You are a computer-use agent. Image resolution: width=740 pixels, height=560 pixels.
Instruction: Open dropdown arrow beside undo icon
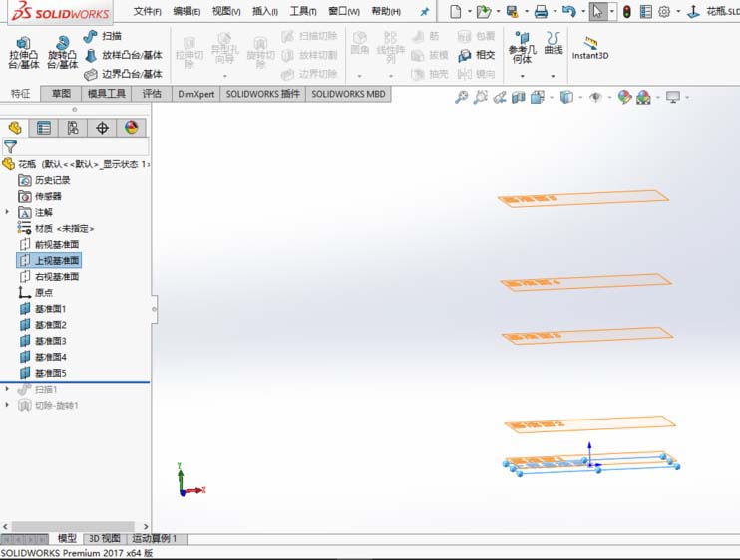click(x=583, y=11)
